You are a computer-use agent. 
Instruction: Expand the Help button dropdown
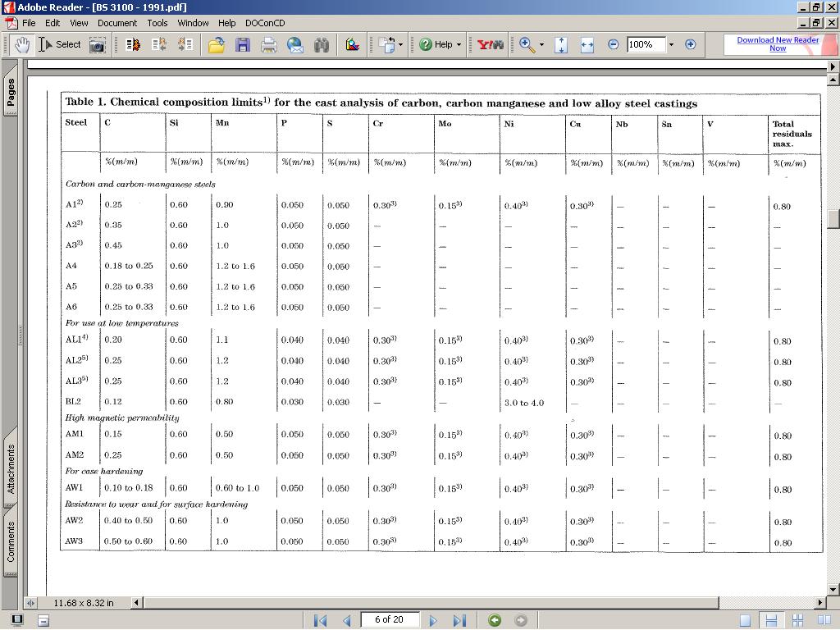tap(459, 45)
